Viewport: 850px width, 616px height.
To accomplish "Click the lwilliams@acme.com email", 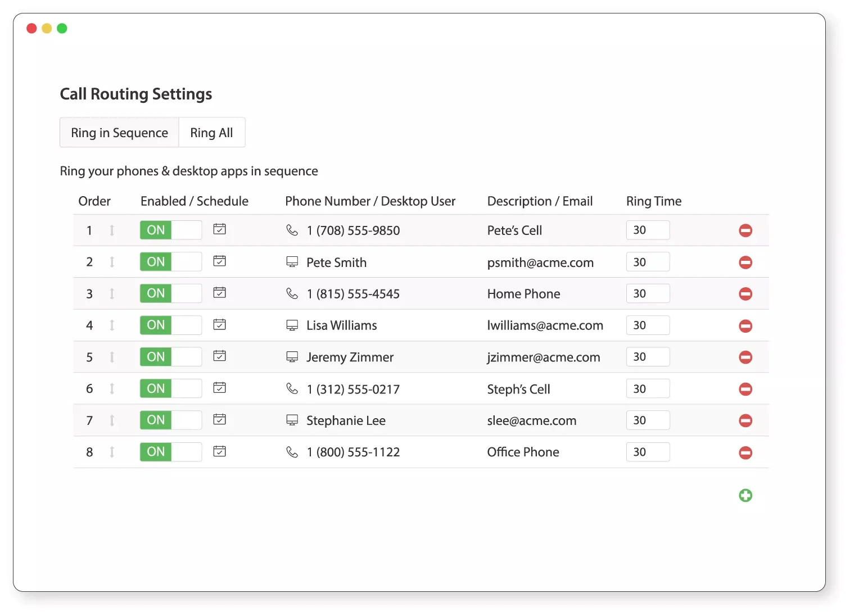I will [545, 325].
